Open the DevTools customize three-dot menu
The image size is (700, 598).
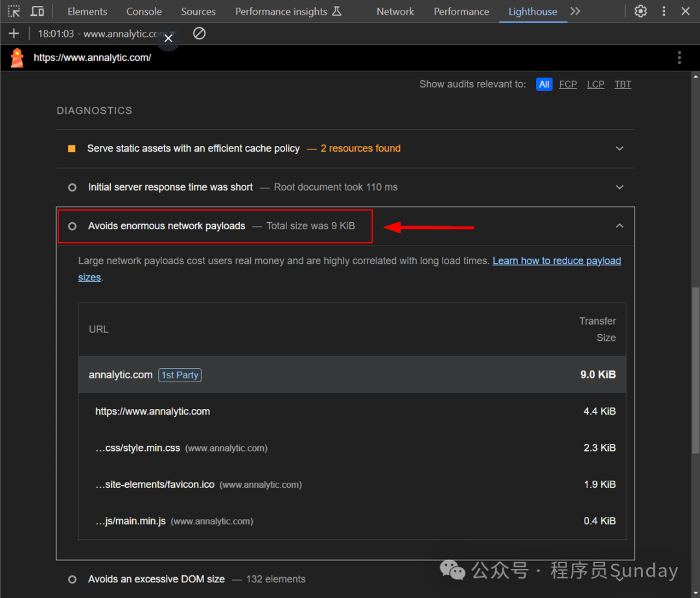click(x=664, y=11)
